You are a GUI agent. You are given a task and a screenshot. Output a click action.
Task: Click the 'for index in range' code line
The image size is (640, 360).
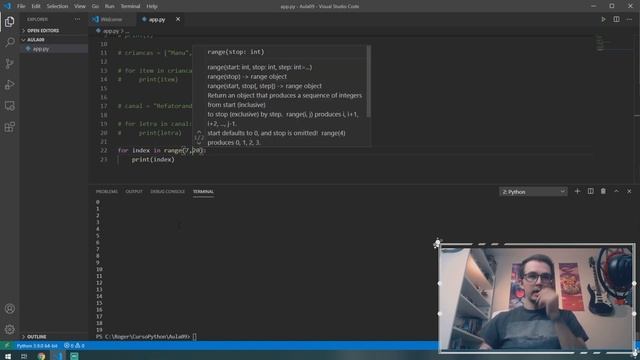coord(162,151)
